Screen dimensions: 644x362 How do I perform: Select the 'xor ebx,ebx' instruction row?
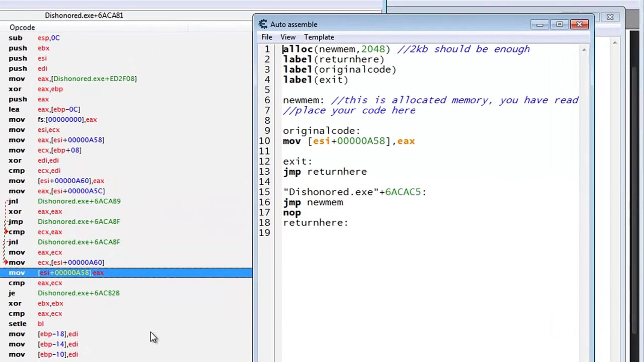(x=126, y=303)
